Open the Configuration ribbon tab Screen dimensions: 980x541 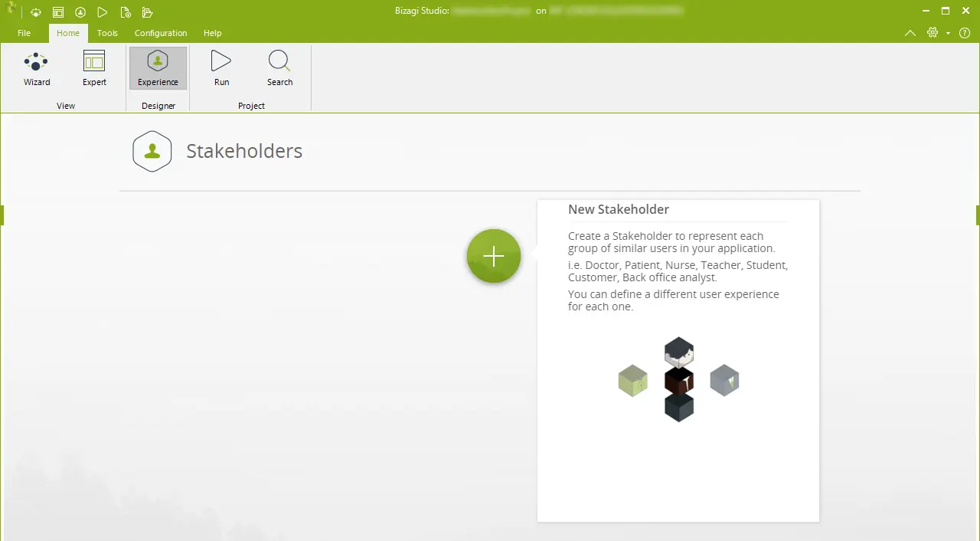tap(161, 33)
